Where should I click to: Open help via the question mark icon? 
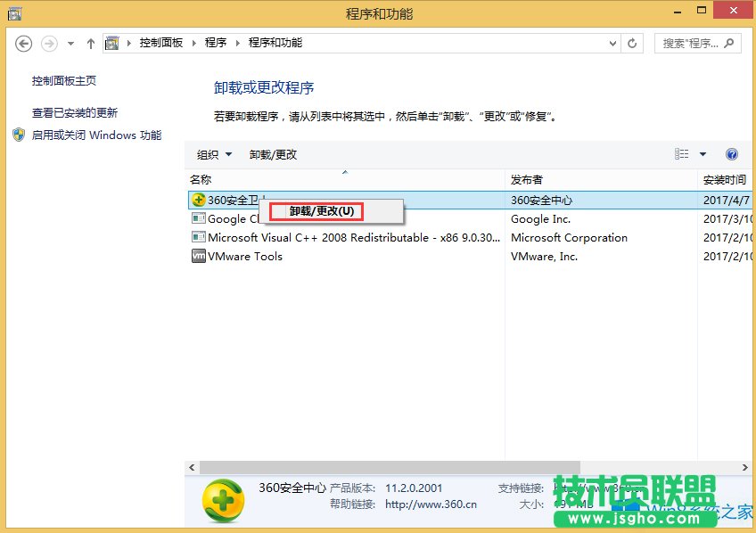pos(732,153)
